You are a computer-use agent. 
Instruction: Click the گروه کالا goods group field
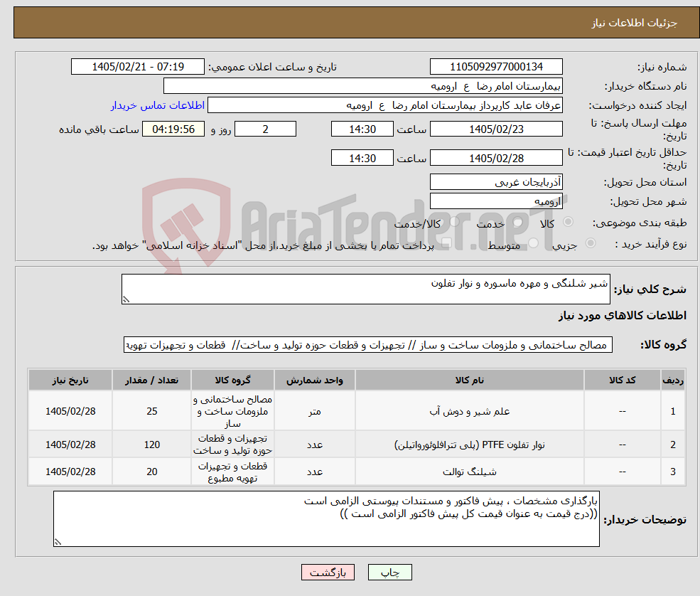click(x=368, y=345)
